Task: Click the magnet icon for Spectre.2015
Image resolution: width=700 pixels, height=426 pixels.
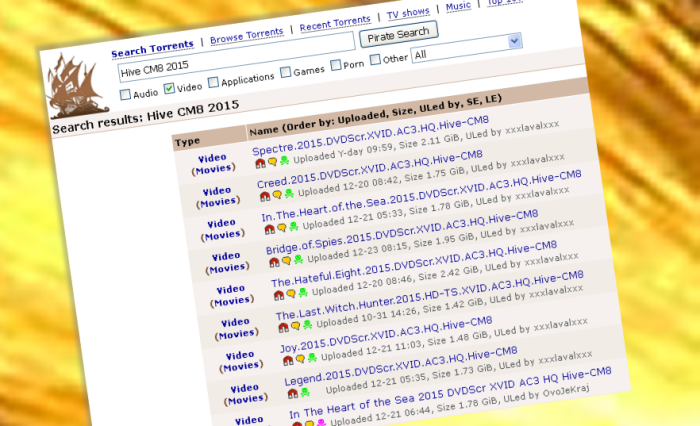Action: coord(260,164)
